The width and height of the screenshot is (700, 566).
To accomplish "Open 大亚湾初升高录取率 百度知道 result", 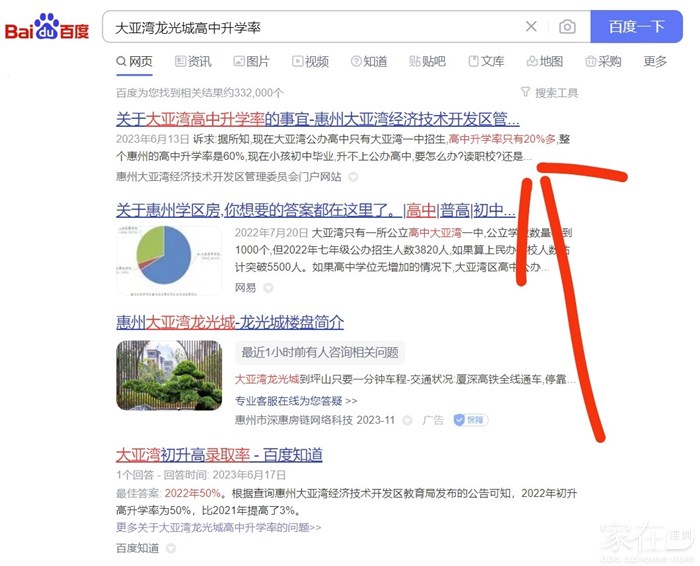I will click(x=219, y=455).
